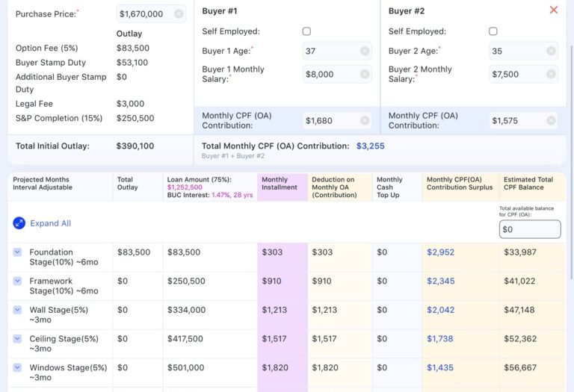The image size is (574, 392).
Task: Click the page vertical scrollbar
Action: 572,161
